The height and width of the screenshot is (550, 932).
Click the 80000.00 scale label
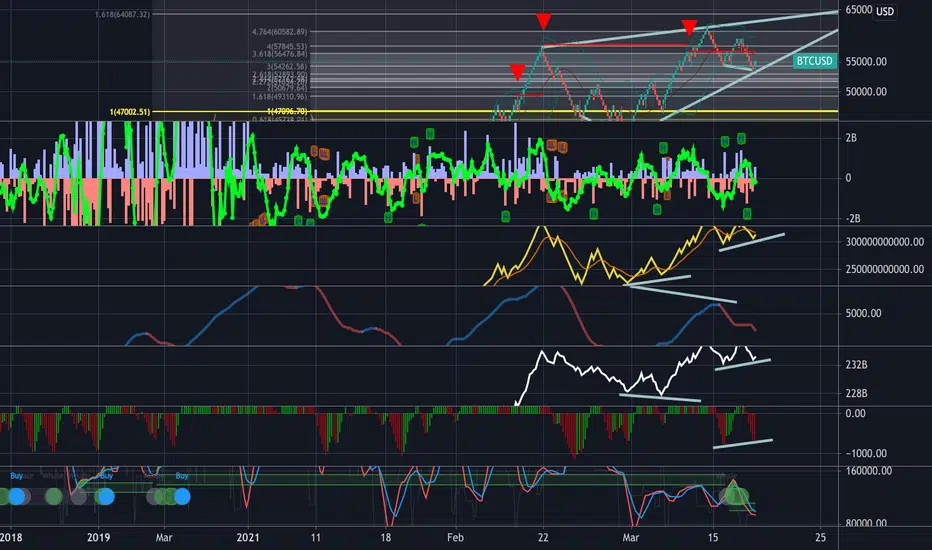(866, 523)
